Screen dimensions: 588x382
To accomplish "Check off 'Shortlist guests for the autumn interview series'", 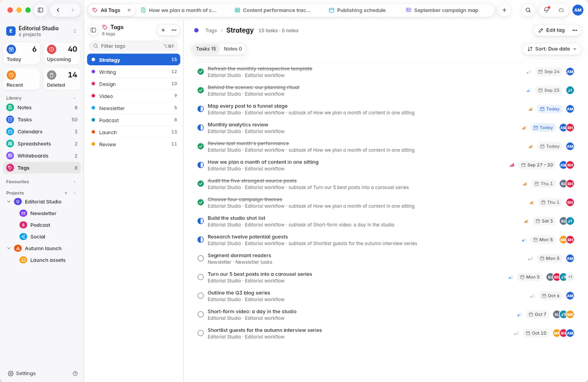I will click(201, 333).
